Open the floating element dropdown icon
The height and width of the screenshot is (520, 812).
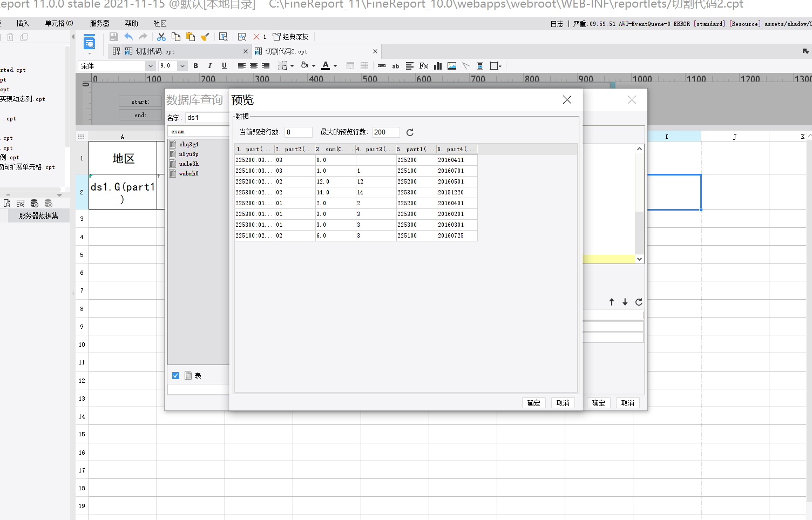pos(495,66)
